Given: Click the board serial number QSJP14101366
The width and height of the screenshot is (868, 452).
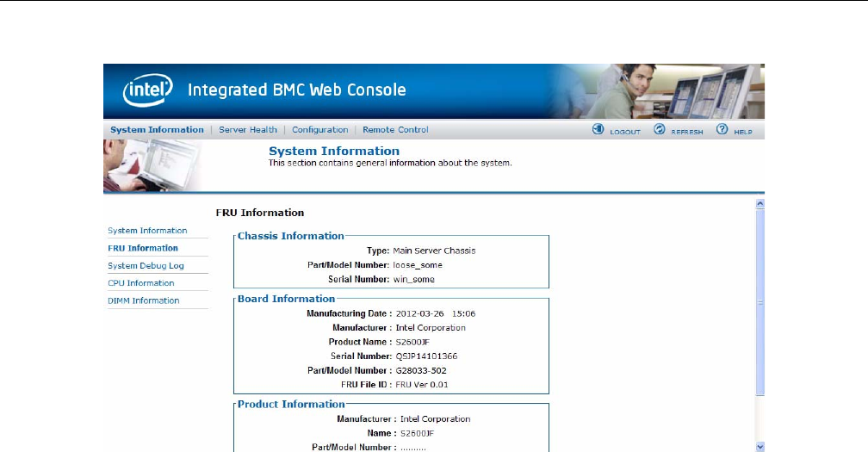Looking at the screenshot, I should coord(426,356).
